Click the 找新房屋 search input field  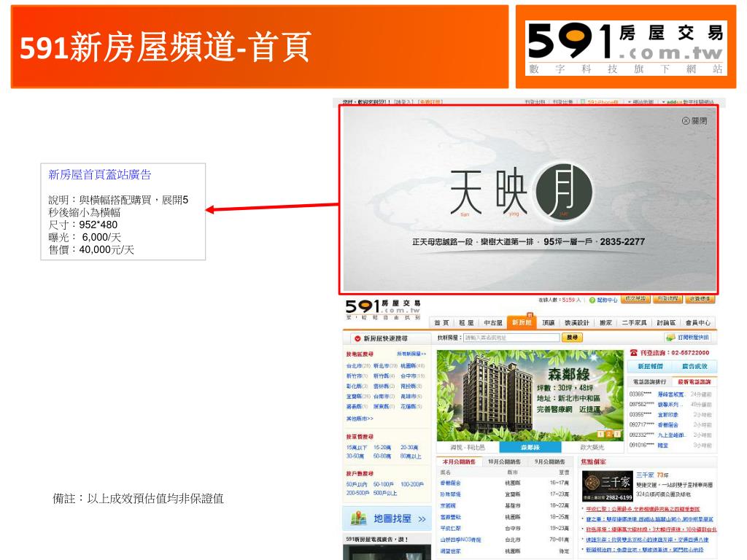click(x=511, y=338)
